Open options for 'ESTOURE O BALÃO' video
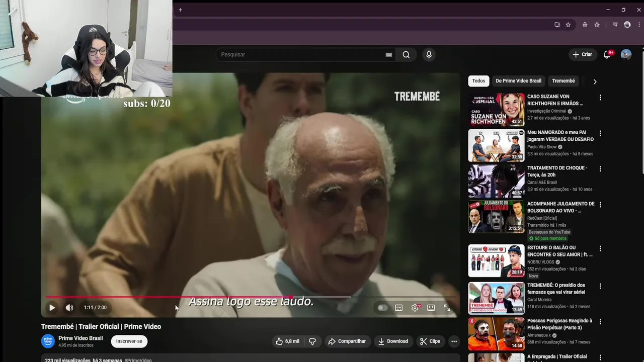This screenshot has height=362, width=644. 600,249
